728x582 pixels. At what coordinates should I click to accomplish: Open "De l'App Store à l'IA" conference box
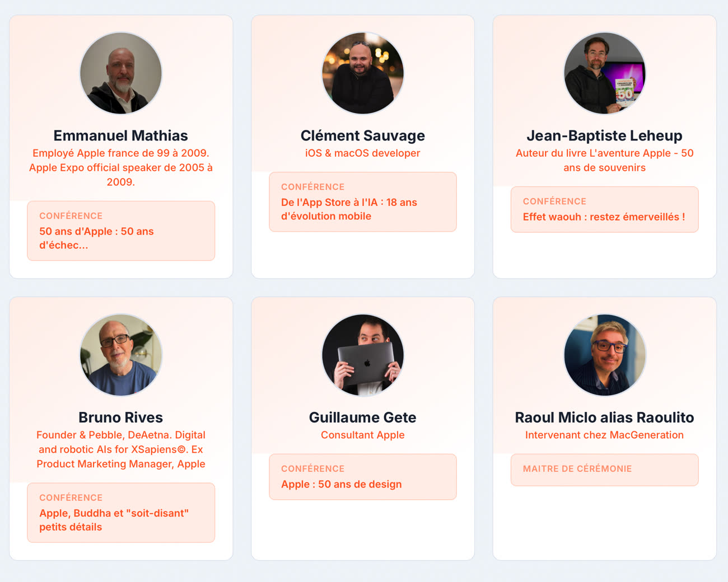(363, 202)
